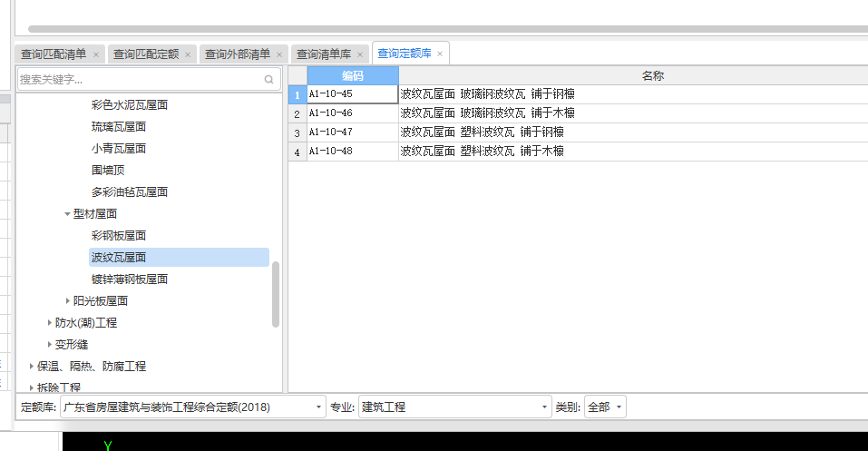Expand the 变形缝 tree node
868x451 pixels.
click(49, 345)
